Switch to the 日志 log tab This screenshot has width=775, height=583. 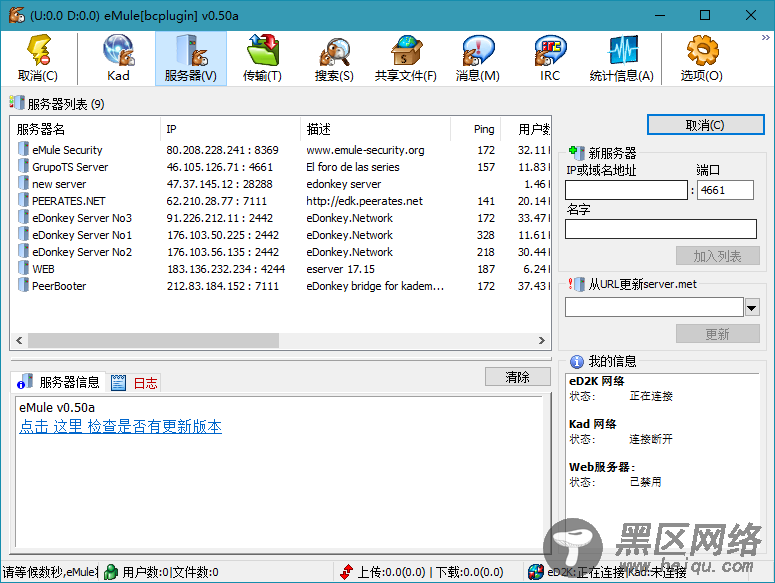[x=134, y=383]
